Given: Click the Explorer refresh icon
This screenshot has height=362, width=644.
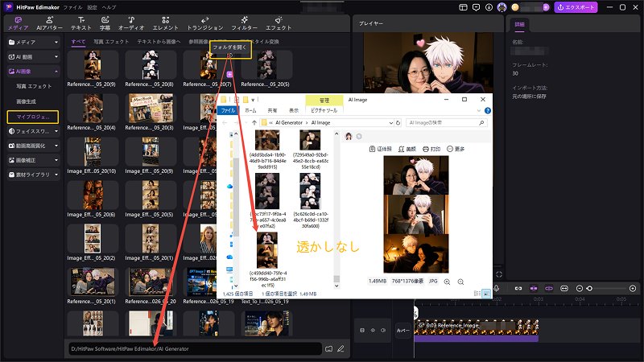Looking at the screenshot, I should [398, 123].
